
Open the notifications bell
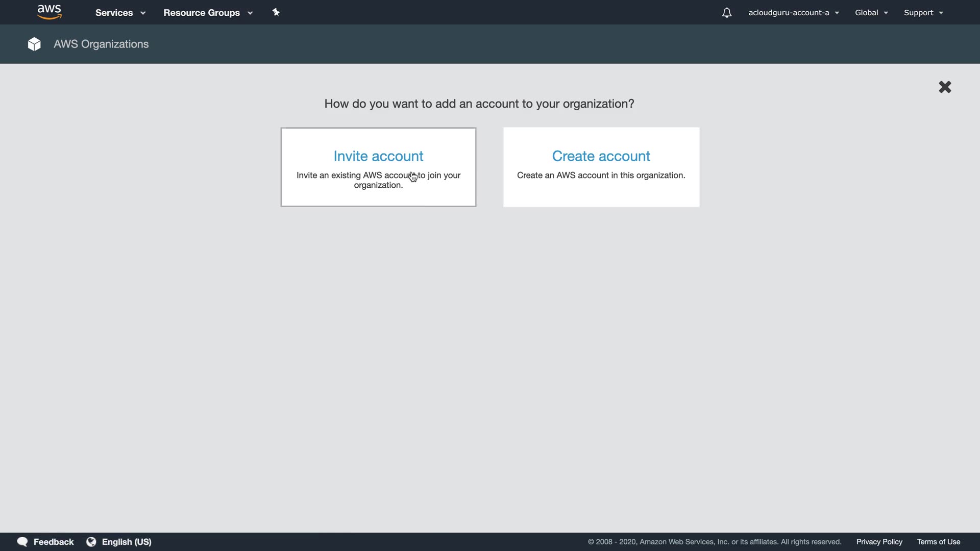point(727,13)
